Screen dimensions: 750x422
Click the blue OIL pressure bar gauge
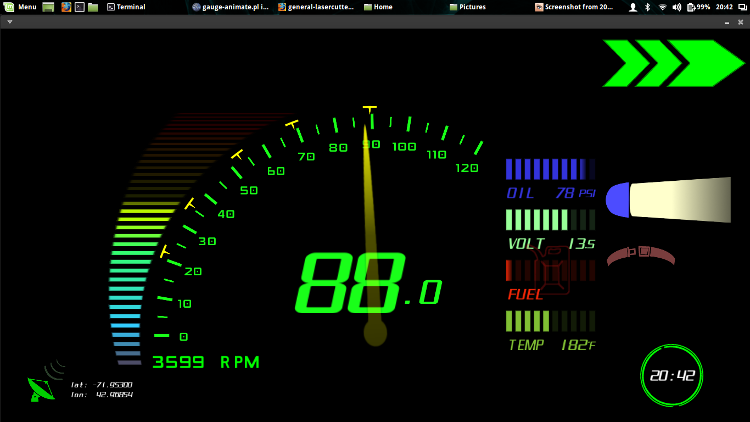[x=549, y=168]
